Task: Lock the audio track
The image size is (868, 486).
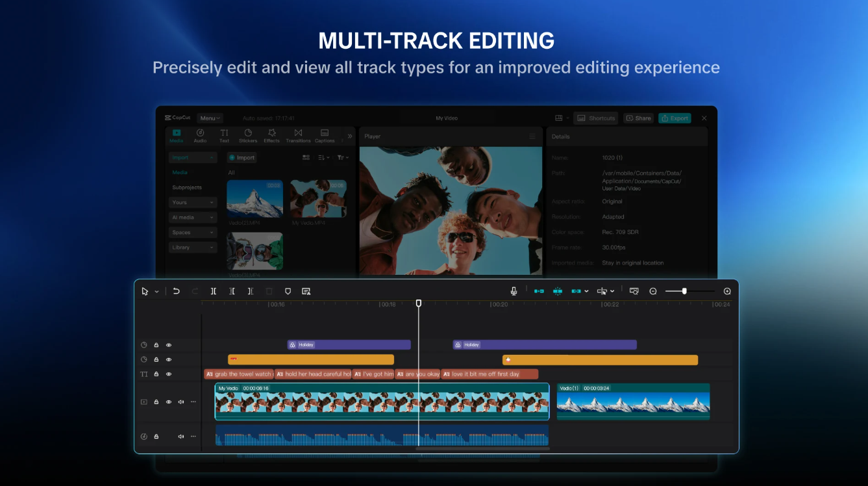Action: click(156, 437)
